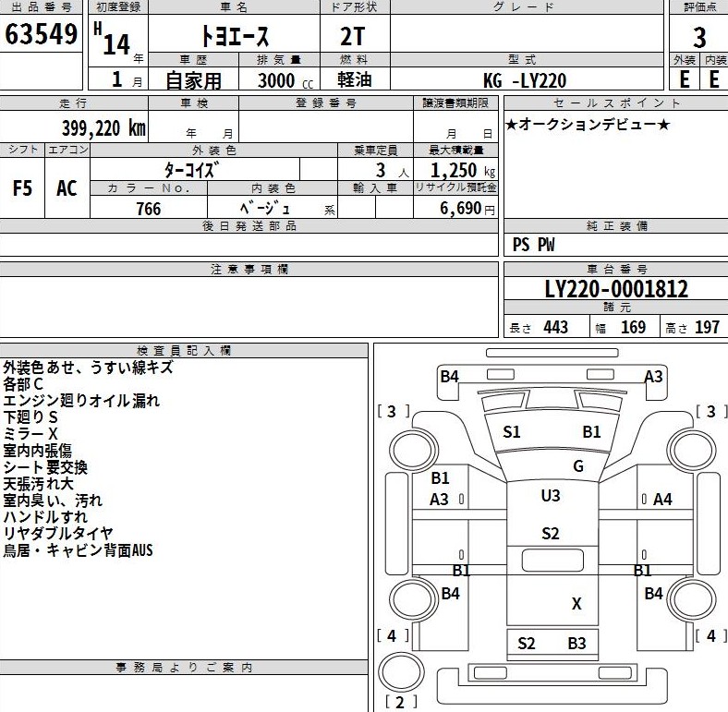The height and width of the screenshot is (712, 728).
Task: Click the A3 mark on front bumper corner
Action: click(x=653, y=377)
